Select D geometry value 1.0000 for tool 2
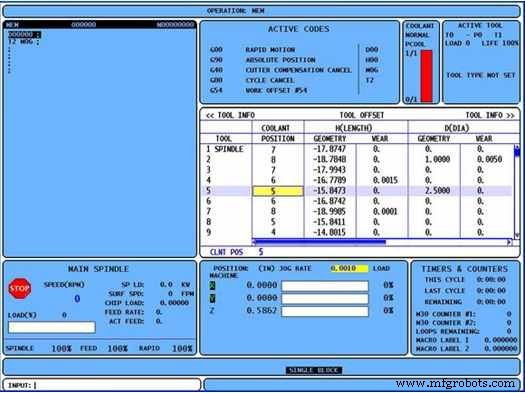The image size is (525, 393). tap(437, 160)
